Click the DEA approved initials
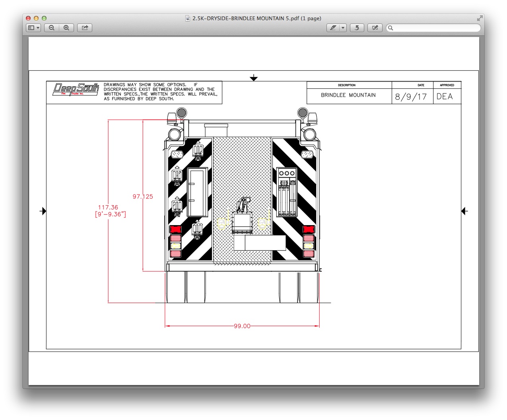Viewport: 507px width, 420px height. pos(445,96)
